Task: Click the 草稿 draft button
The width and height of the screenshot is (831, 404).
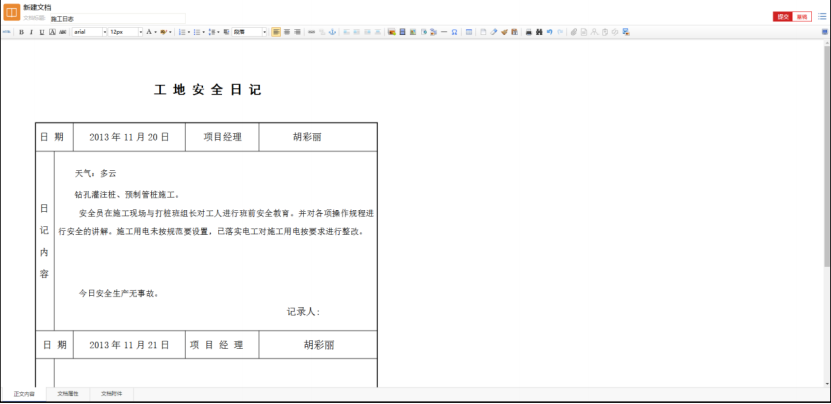Action: [801, 17]
